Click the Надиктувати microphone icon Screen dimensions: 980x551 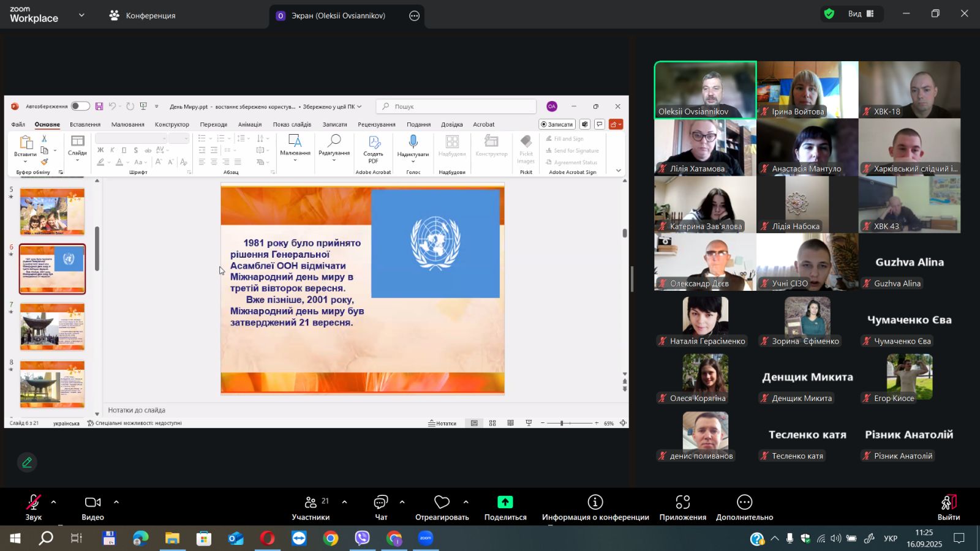(x=413, y=142)
